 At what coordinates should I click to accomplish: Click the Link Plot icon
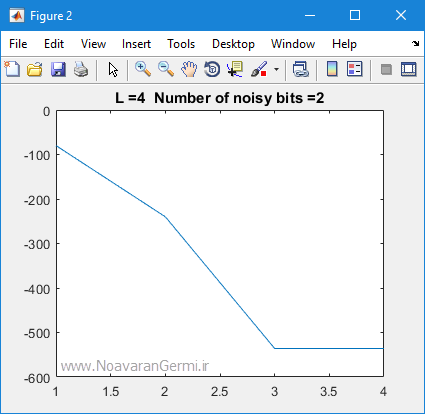pos(301,69)
